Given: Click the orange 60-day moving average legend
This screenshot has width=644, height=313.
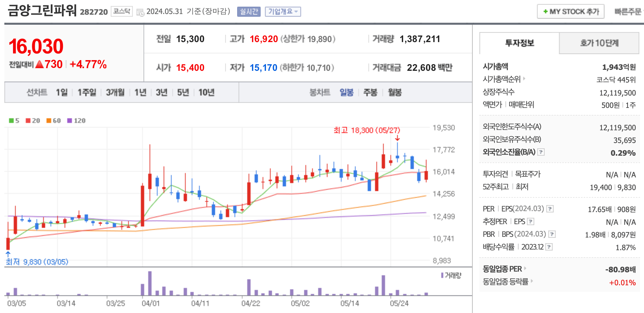Looking at the screenshot, I should pyautogui.click(x=54, y=121).
